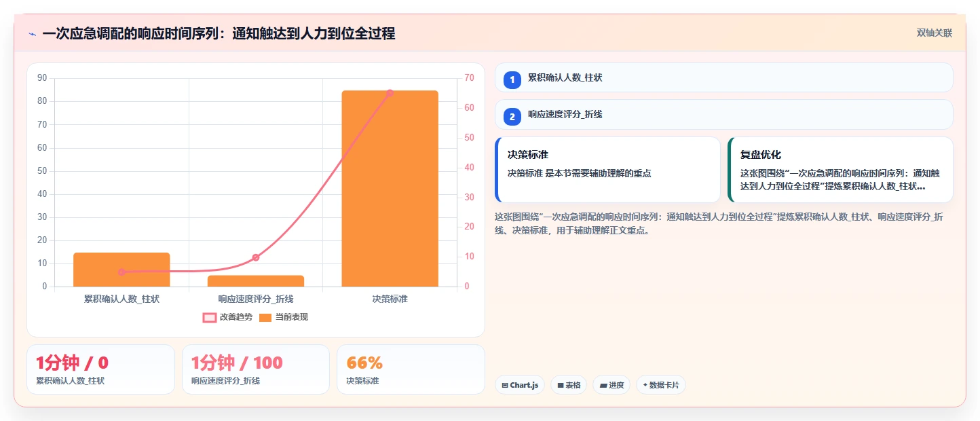Click the Chart.js tag chip

click(x=520, y=385)
